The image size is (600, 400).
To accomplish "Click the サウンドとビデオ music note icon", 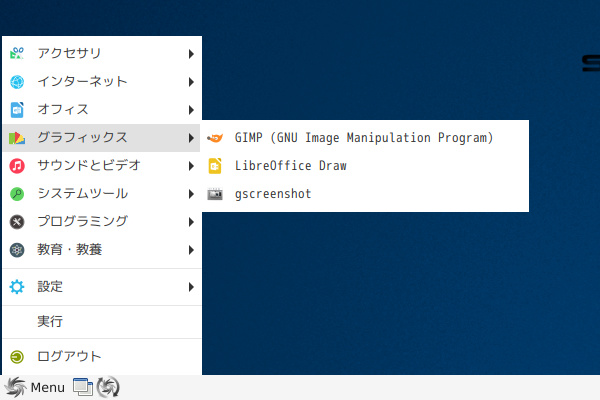I will pyautogui.click(x=17, y=166).
